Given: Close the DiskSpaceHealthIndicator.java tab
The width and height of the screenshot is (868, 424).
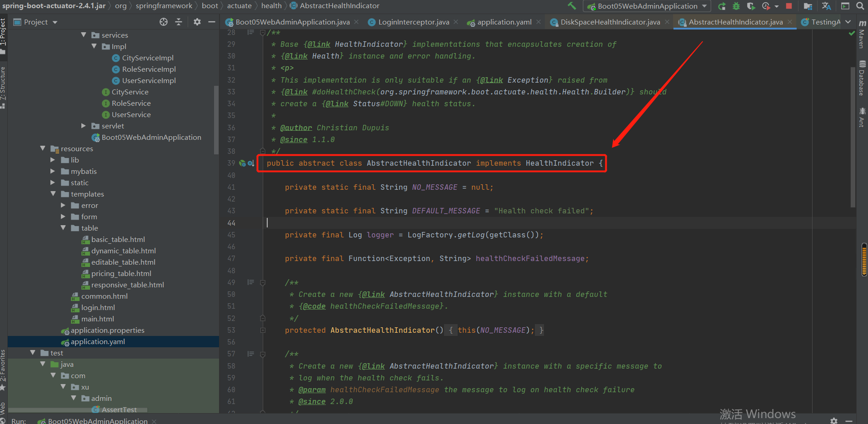Looking at the screenshot, I should (667, 22).
